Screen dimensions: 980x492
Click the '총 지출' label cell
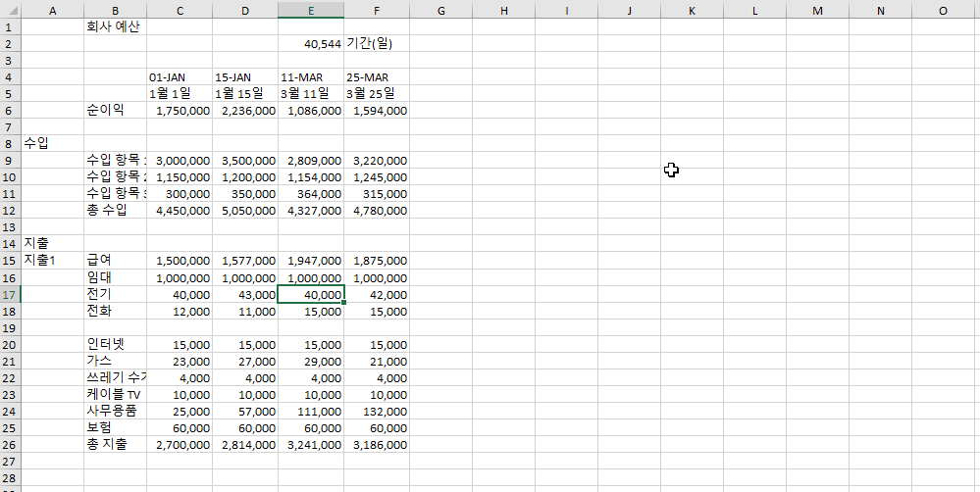[115, 445]
